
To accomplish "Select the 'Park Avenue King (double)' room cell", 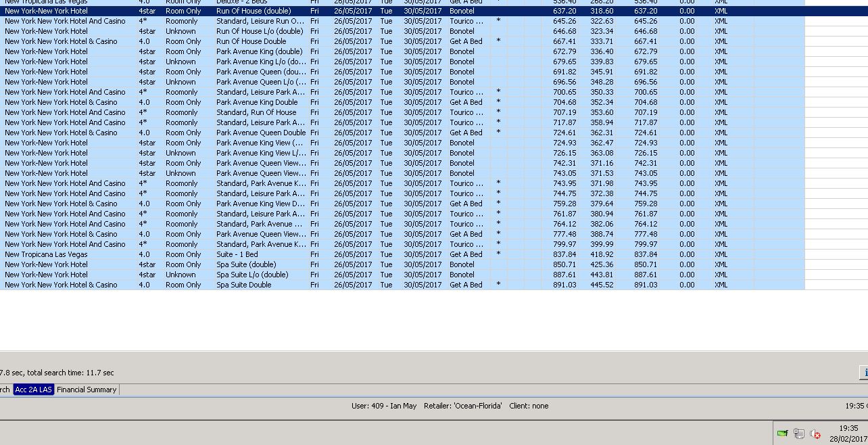I will 260,51.
